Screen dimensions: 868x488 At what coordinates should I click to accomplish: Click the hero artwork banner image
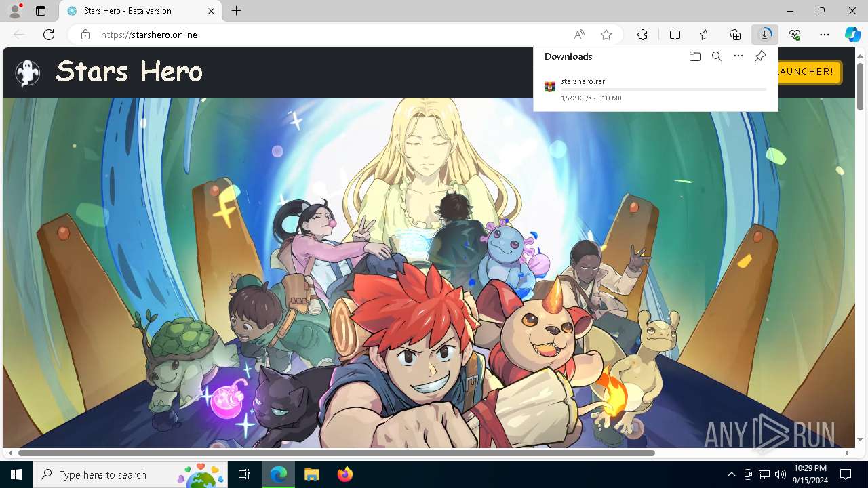[429, 272]
